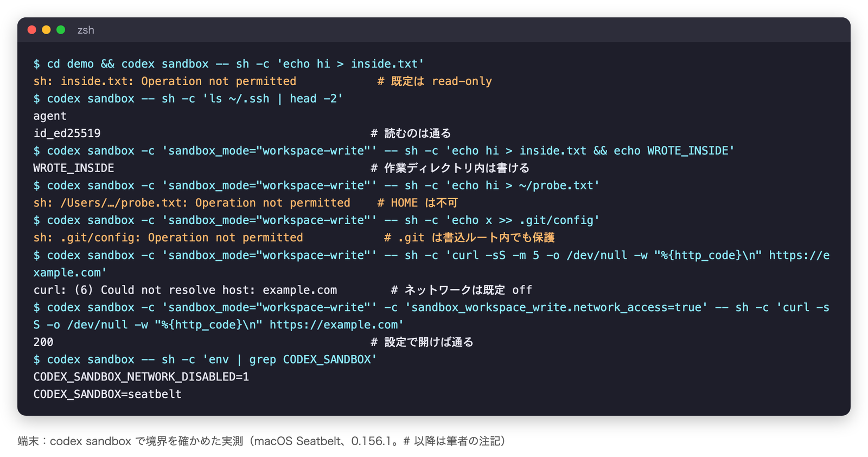
Task: Click the "'ls ~/.ssh | head -2'" command argument
Action: click(273, 99)
